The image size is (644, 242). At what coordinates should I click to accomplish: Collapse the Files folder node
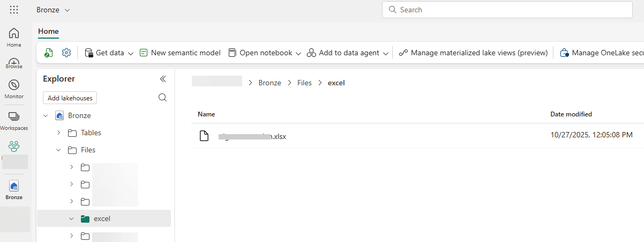[x=58, y=150]
